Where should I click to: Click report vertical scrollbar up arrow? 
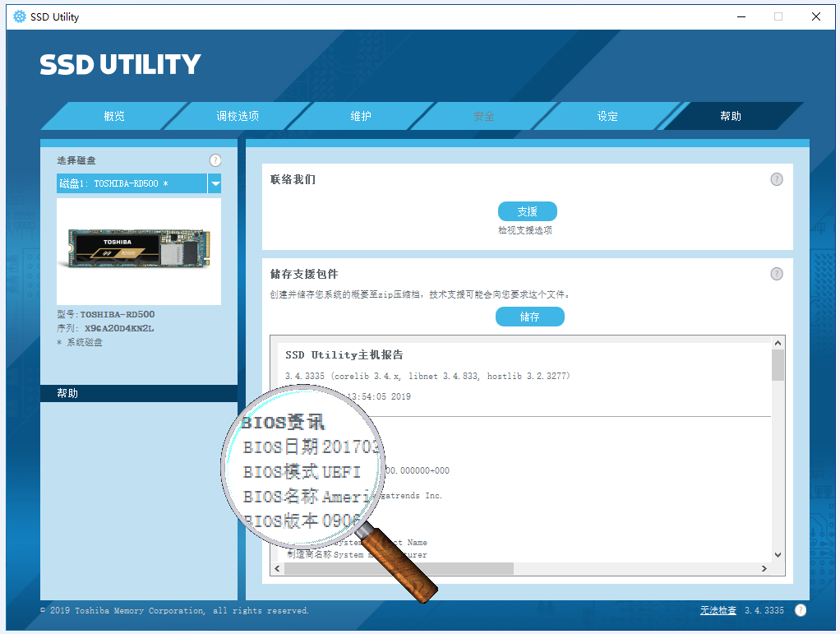coord(778,343)
